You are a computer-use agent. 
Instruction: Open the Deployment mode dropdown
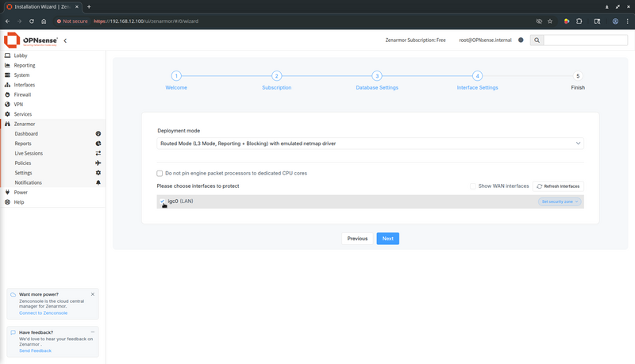point(370,144)
